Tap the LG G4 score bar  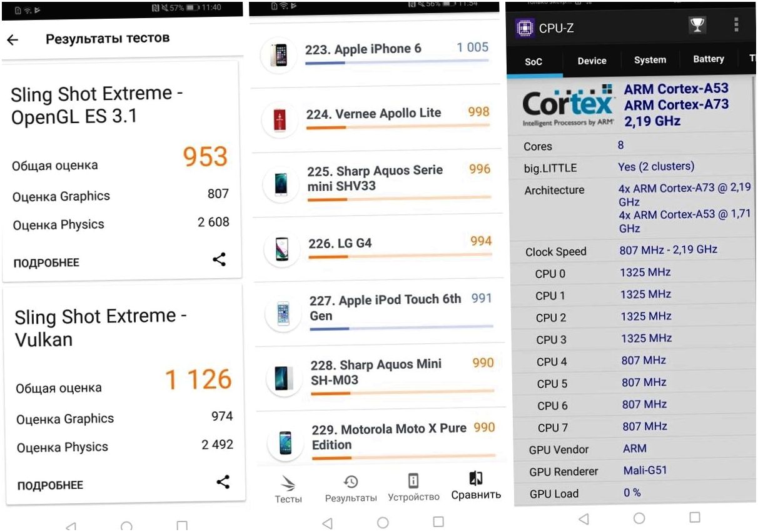(x=400, y=256)
